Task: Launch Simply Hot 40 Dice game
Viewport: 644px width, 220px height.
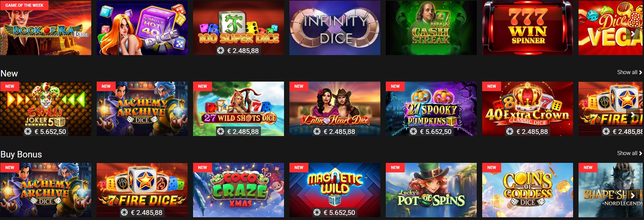Action: pyautogui.click(x=142, y=28)
